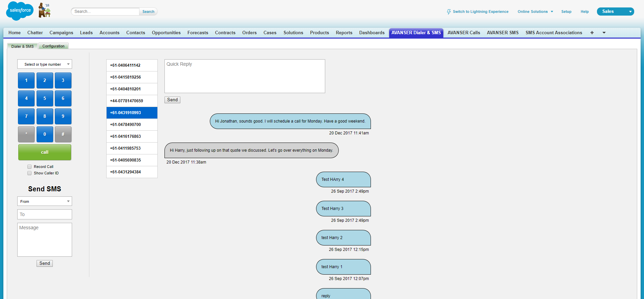Click the top Search button

(148, 12)
